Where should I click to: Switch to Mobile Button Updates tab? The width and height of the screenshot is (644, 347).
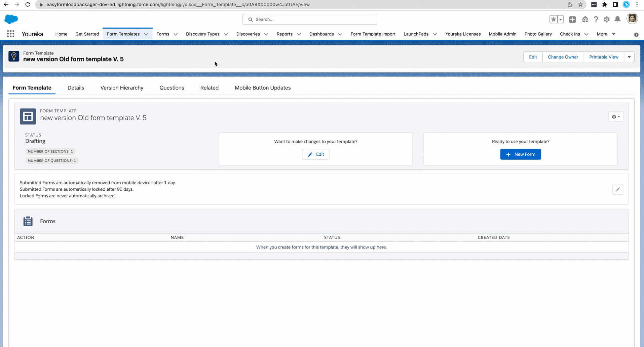[263, 88]
